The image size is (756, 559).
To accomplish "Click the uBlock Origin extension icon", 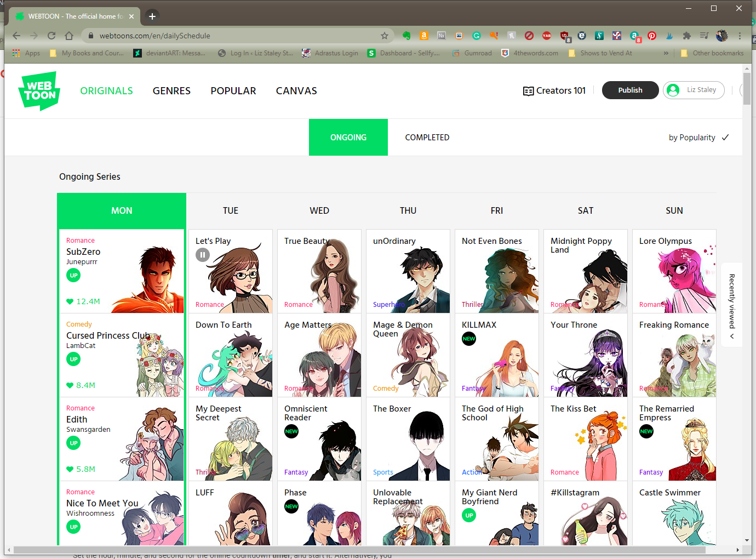I will [564, 36].
